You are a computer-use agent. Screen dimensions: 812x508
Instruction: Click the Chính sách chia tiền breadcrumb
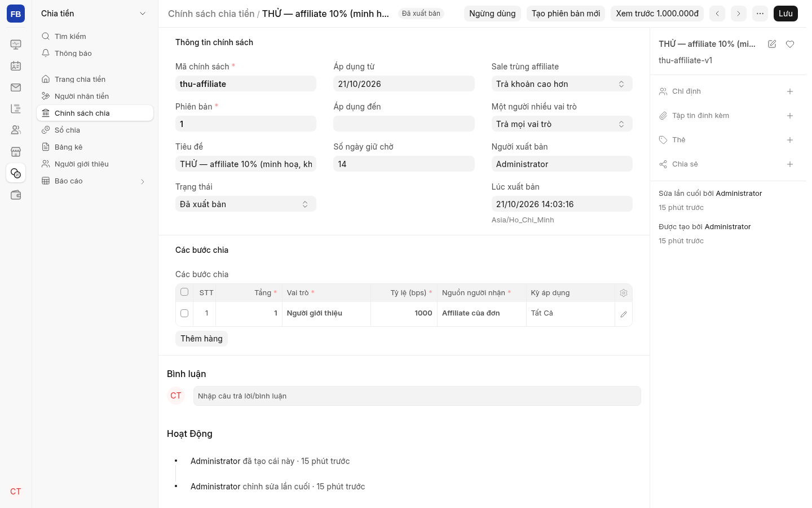coord(211,14)
